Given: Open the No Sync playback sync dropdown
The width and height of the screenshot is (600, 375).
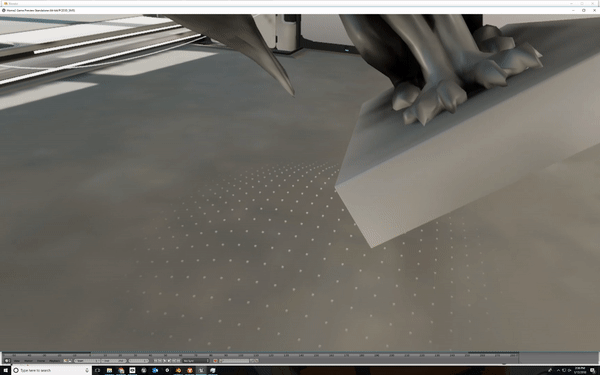Looking at the screenshot, I should (x=196, y=360).
